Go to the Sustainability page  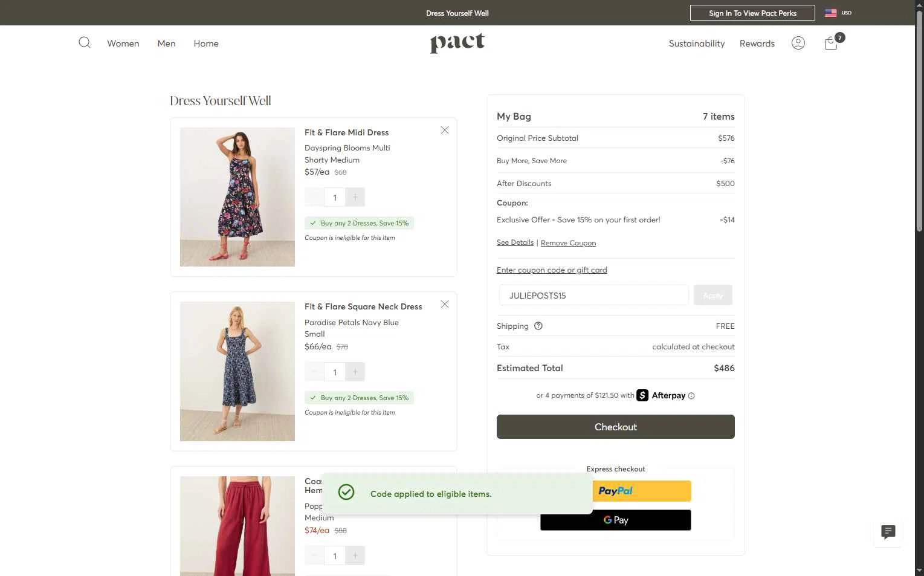697,44
